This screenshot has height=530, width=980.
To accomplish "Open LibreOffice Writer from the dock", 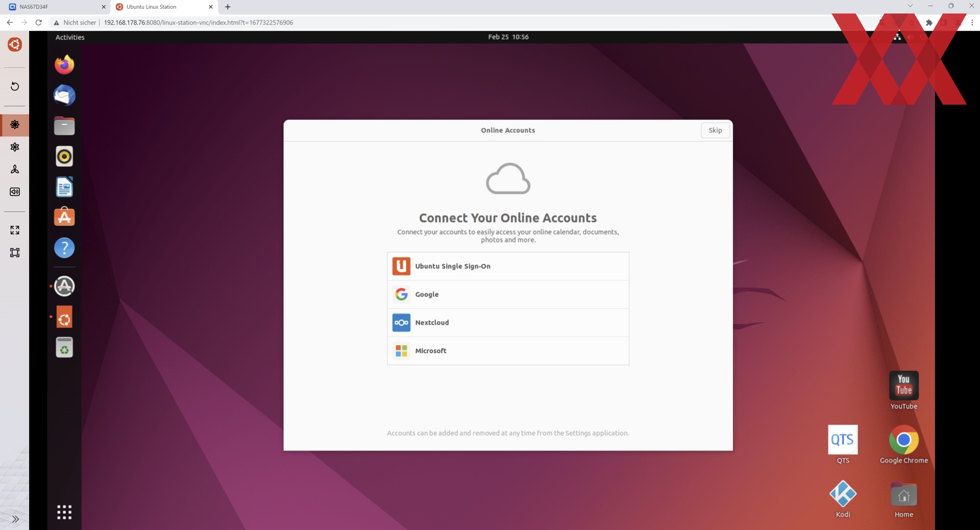I will coord(64,187).
